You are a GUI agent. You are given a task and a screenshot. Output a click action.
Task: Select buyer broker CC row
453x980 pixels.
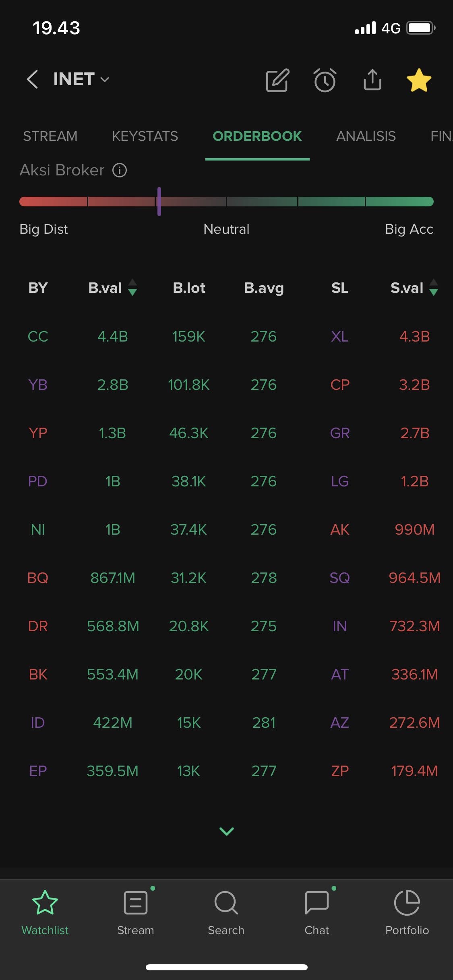click(x=38, y=337)
